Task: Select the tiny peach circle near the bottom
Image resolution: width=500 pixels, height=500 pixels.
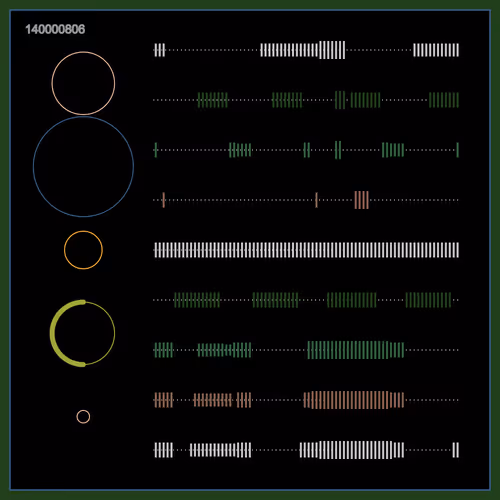Action: (x=83, y=417)
